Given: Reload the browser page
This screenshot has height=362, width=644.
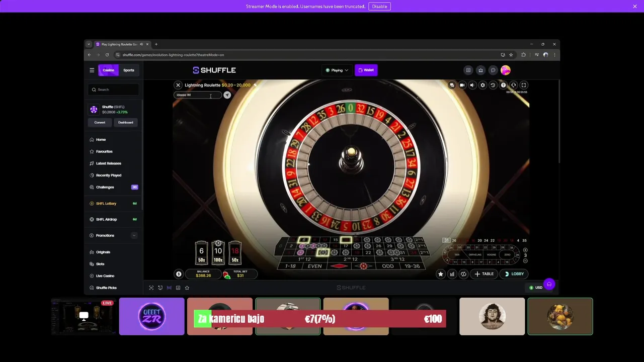Looking at the screenshot, I should (x=107, y=55).
